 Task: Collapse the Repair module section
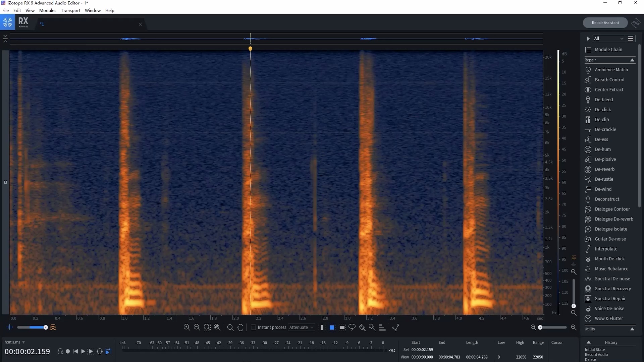(632, 60)
